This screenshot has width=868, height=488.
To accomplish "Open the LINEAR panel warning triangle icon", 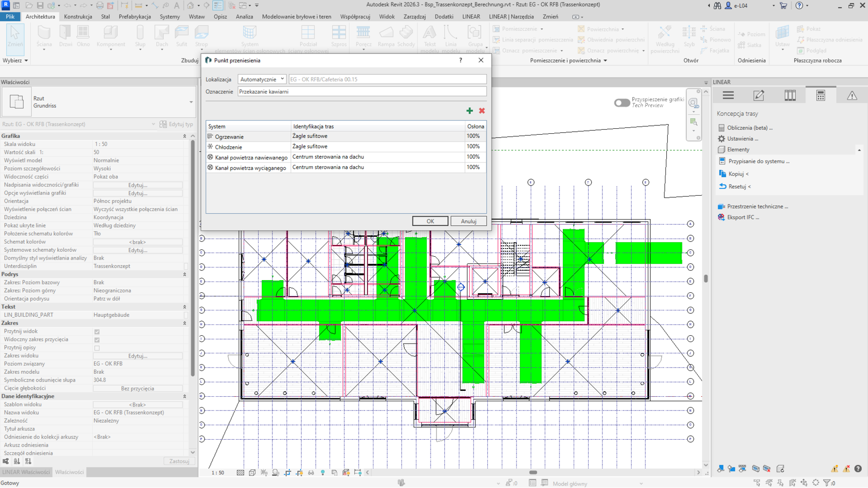I will (x=851, y=96).
